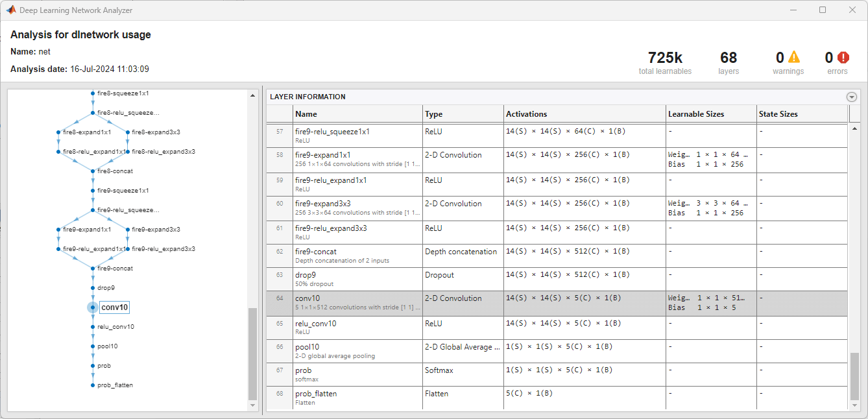Image resolution: width=868 pixels, height=419 pixels.
Task: Select the pool10 node in the graph
Action: (x=93, y=346)
